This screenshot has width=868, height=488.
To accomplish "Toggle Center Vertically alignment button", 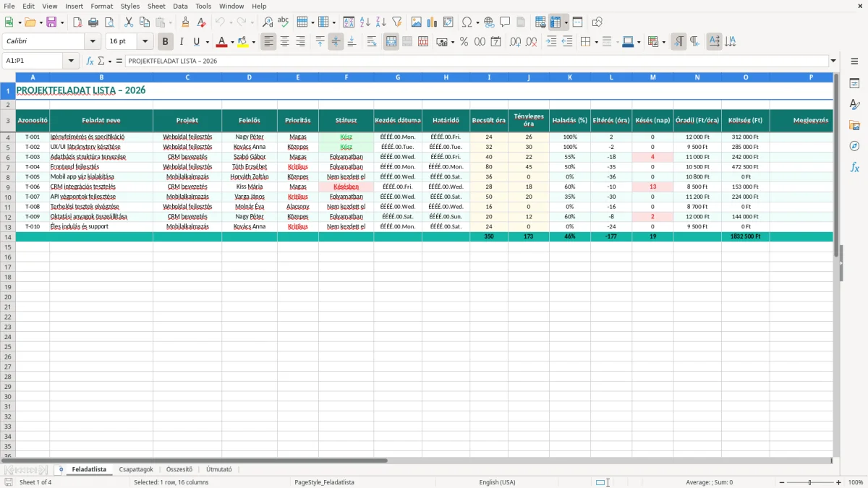I will (x=336, y=42).
